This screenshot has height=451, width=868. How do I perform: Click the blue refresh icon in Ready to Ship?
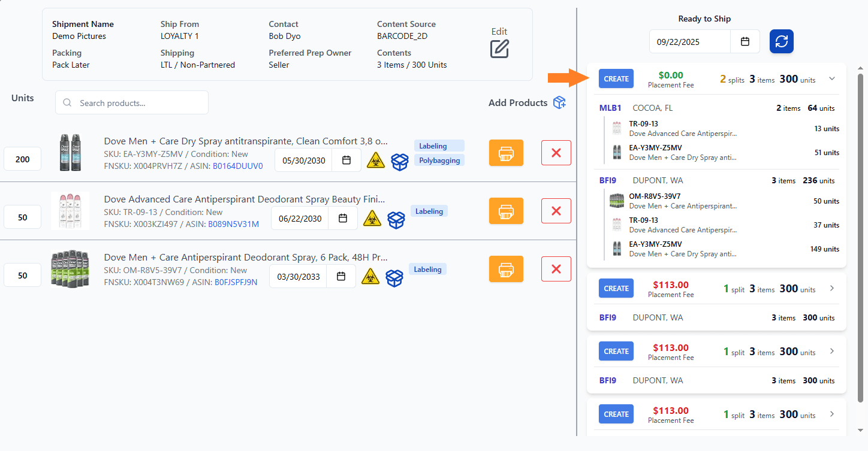(x=781, y=41)
